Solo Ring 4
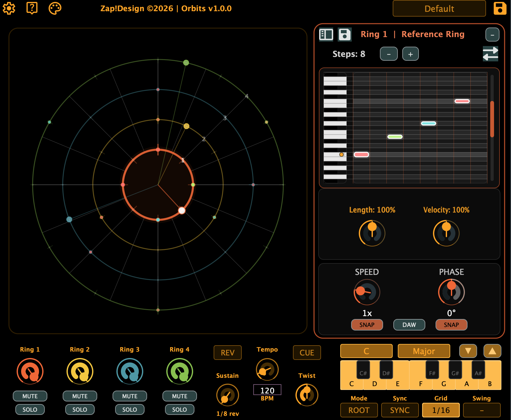This screenshot has width=511, height=420. click(x=180, y=409)
